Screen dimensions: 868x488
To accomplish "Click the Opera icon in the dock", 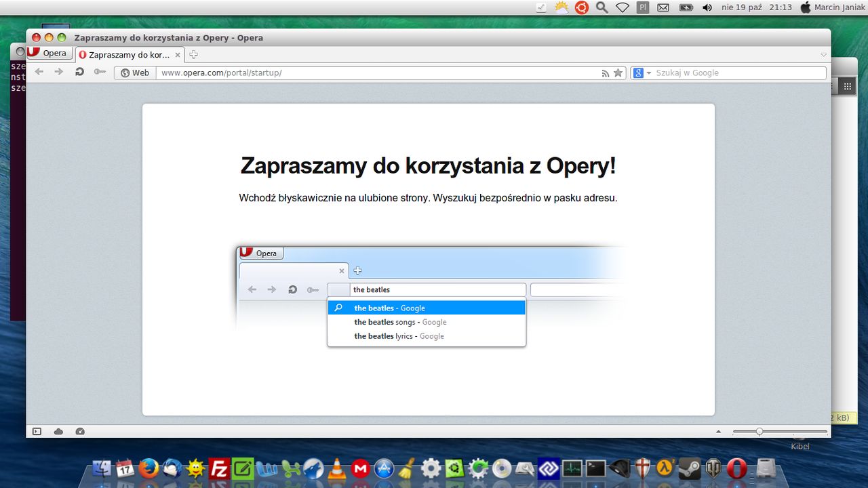I will 737,468.
